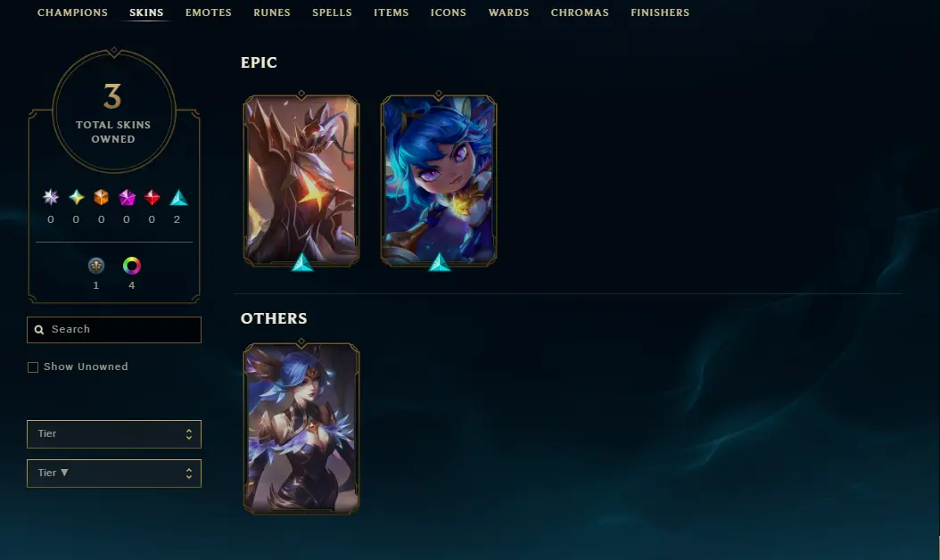This screenshot has width=940, height=560.
Task: Open the first Tier dropdown
Action: 114,434
